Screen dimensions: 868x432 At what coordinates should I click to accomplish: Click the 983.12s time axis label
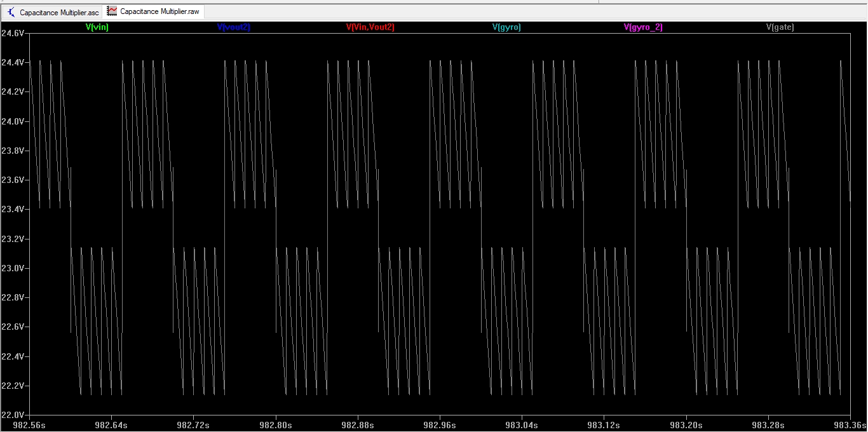[x=604, y=424]
